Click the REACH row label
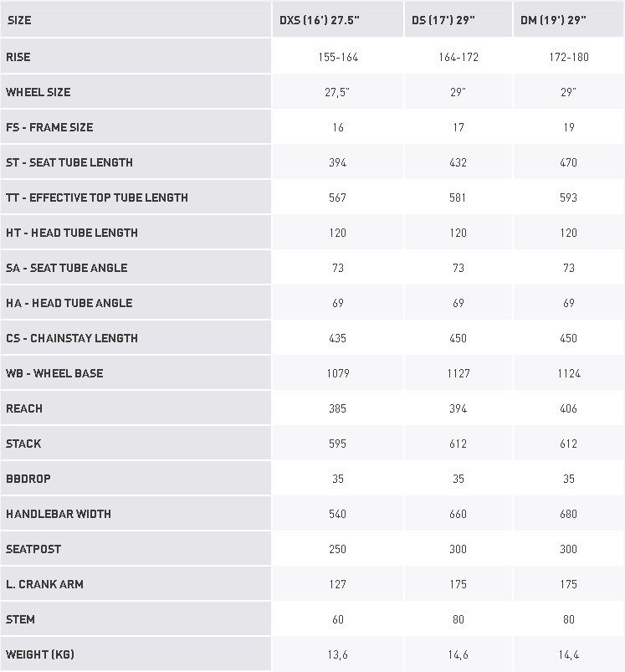Viewport: 625px width, 672px height. [24, 408]
